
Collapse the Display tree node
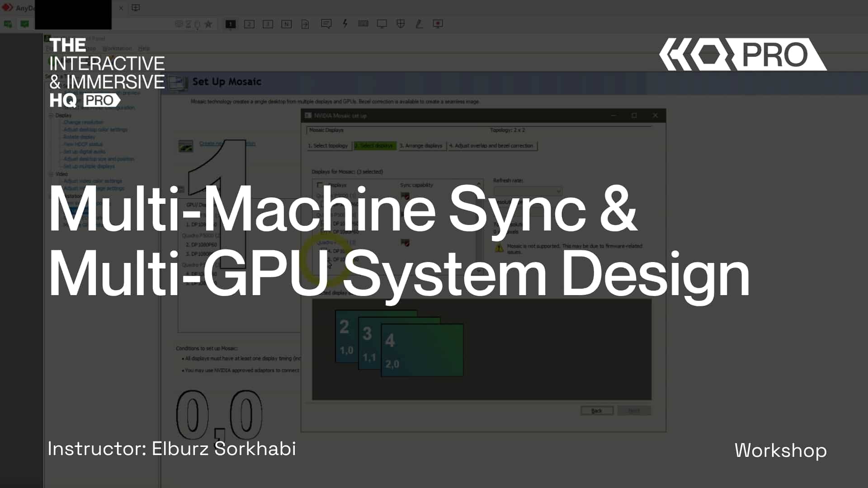point(51,115)
